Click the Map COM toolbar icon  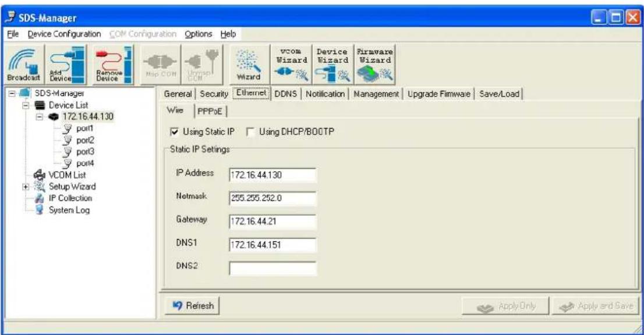coord(161,65)
